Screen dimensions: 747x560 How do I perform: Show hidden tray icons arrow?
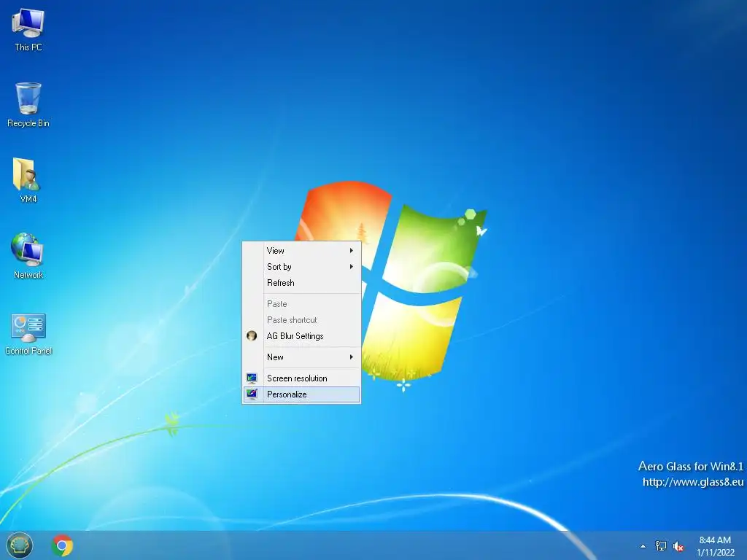click(x=643, y=546)
